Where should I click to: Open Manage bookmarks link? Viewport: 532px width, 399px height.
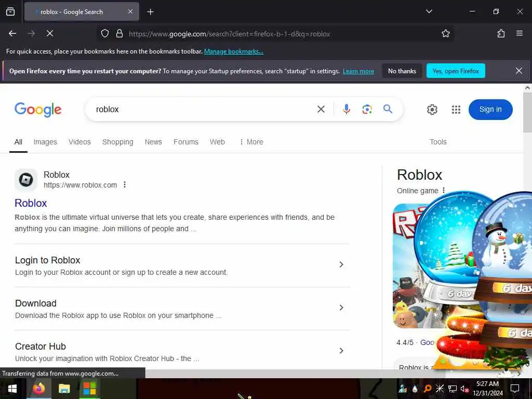pos(233,51)
